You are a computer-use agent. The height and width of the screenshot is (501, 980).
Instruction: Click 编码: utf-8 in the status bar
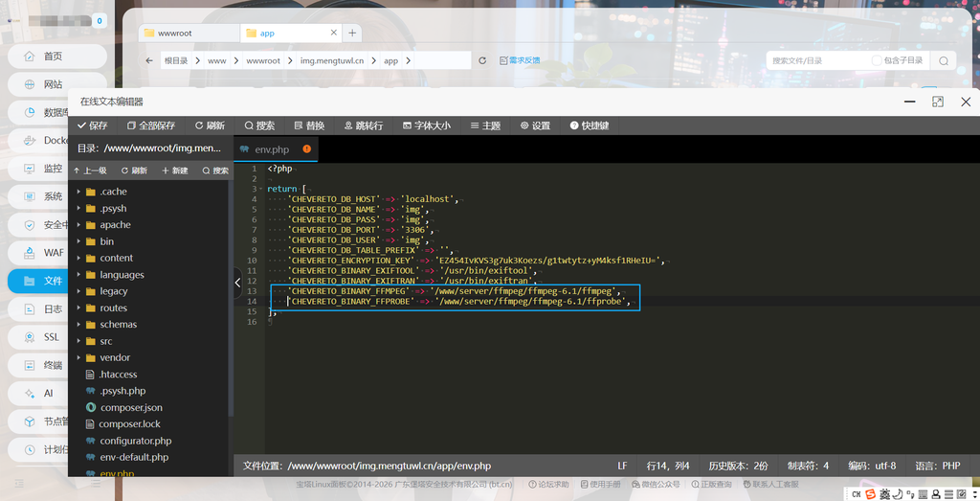click(872, 466)
